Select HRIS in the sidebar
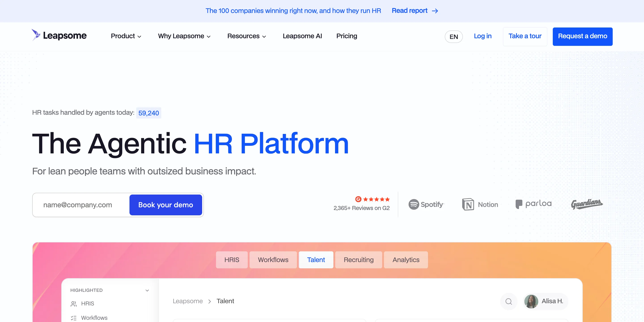The height and width of the screenshot is (322, 644). tap(87, 303)
